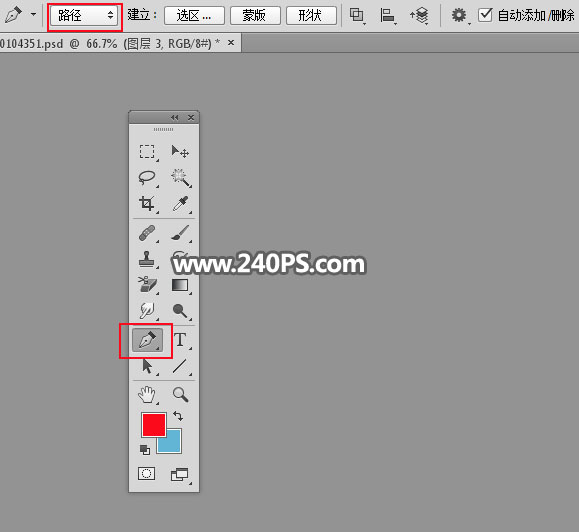The height and width of the screenshot is (532, 579).
Task: Swap foreground and background colors
Action: tap(178, 416)
